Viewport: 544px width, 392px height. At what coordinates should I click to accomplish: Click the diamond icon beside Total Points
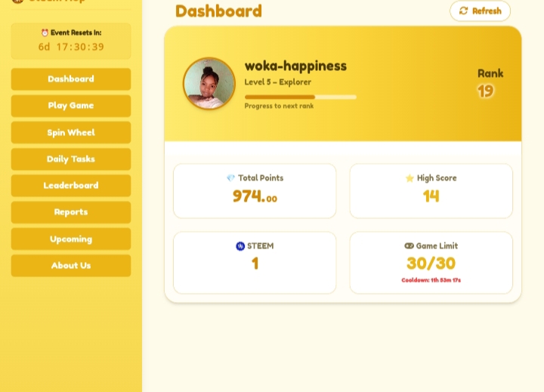pyautogui.click(x=230, y=178)
